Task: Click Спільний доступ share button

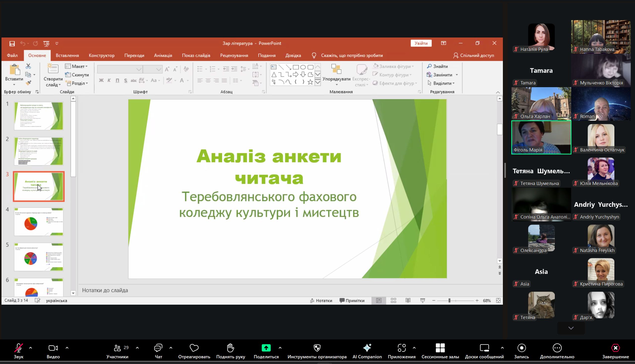Action: tap(474, 56)
